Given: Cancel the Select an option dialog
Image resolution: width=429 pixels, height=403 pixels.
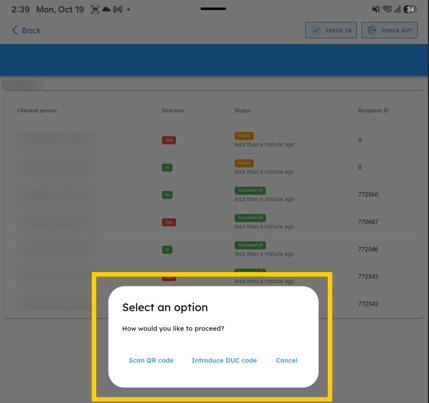Looking at the screenshot, I should tap(287, 360).
